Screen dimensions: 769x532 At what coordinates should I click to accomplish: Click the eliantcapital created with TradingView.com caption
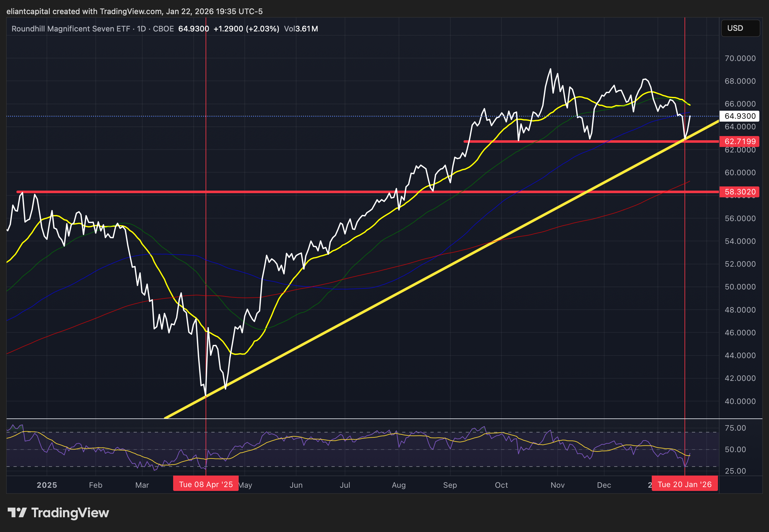coord(135,11)
